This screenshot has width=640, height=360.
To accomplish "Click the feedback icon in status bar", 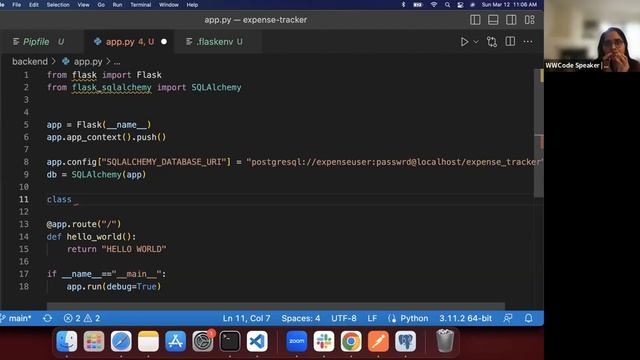I will pos(508,318).
